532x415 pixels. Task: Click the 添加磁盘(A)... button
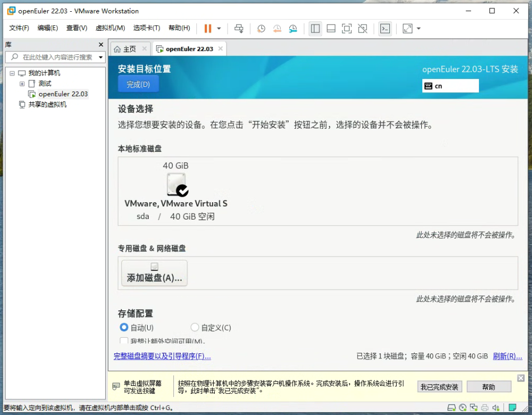(x=154, y=273)
